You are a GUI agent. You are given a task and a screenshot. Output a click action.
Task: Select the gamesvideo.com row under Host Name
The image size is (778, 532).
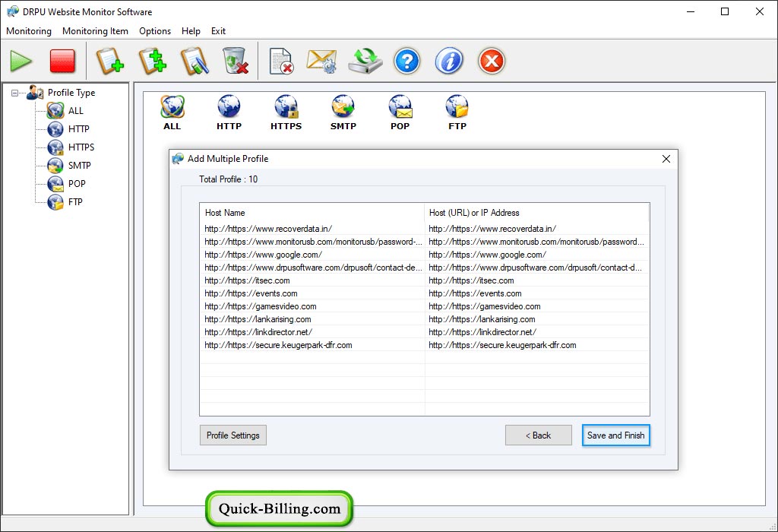(261, 306)
